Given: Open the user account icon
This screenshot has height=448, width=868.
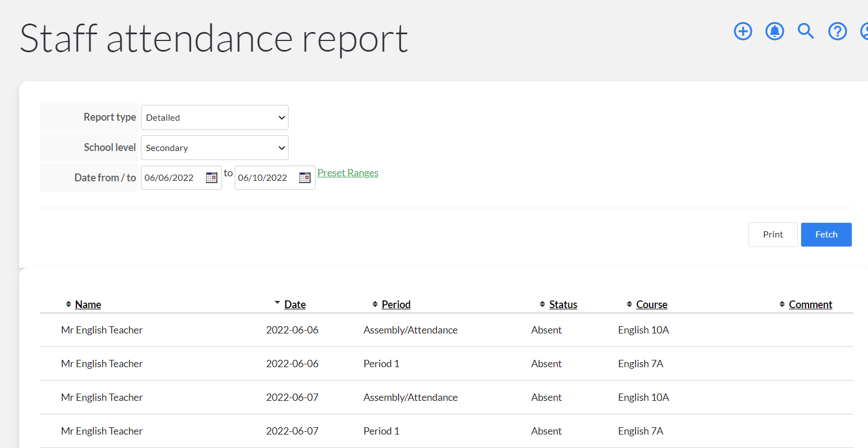Looking at the screenshot, I should [865, 31].
